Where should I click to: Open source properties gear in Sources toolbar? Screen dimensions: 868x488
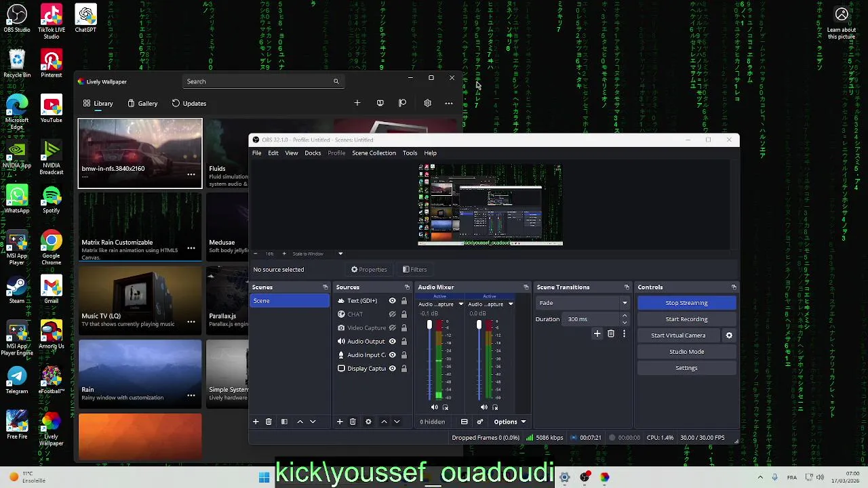[x=368, y=422]
